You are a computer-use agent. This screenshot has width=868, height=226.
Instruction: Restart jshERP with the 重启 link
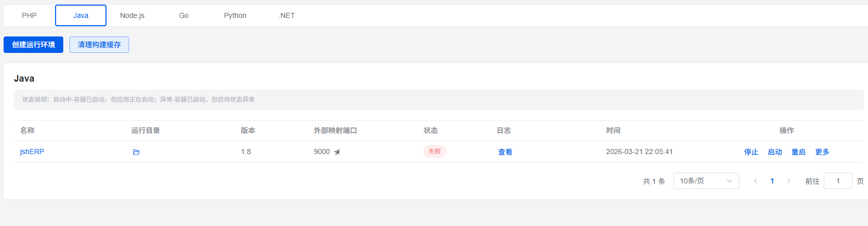799,152
